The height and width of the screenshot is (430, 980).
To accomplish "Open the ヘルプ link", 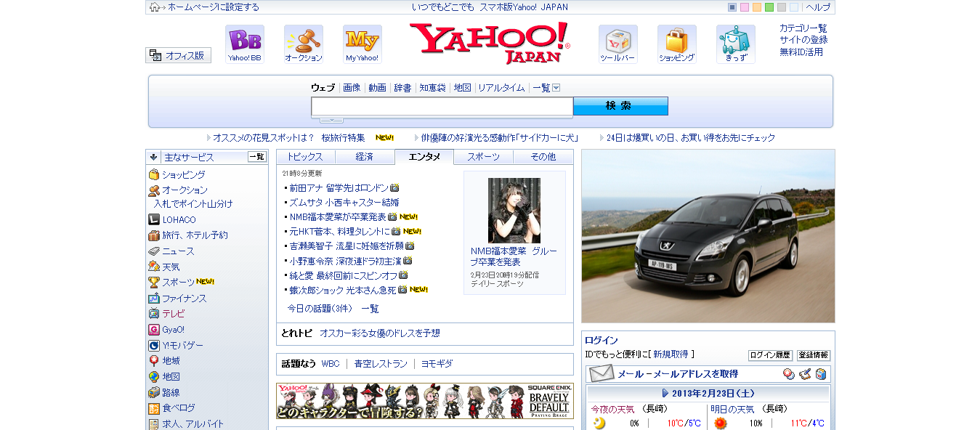I will (818, 7).
